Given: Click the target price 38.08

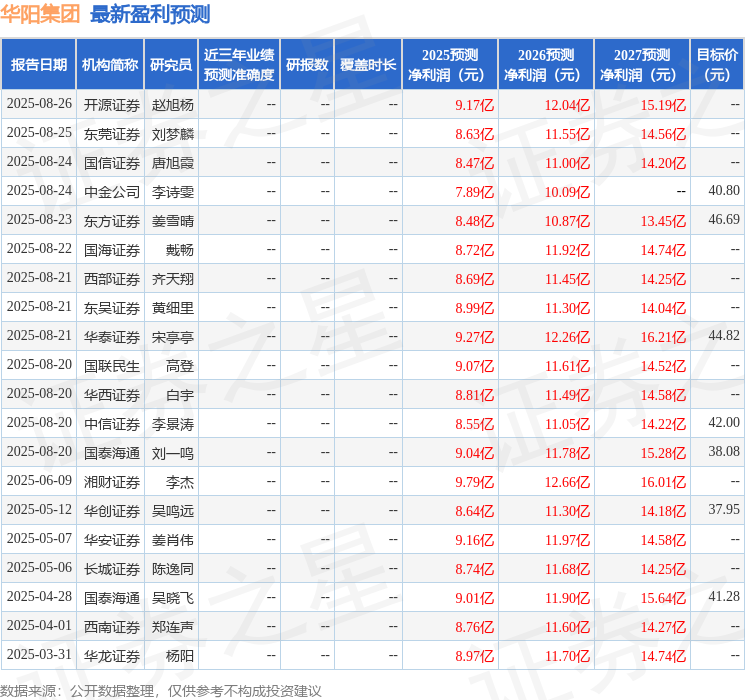Looking at the screenshot, I should [x=724, y=451].
